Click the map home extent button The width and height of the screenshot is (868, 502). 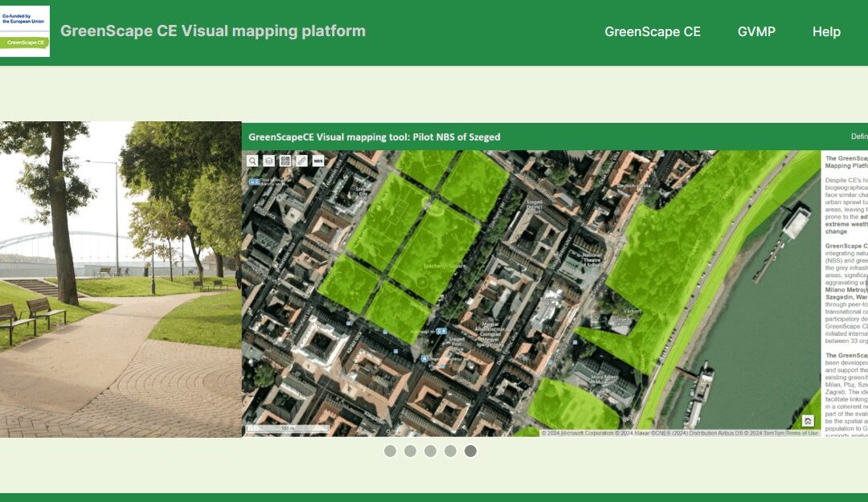pyautogui.click(x=808, y=421)
